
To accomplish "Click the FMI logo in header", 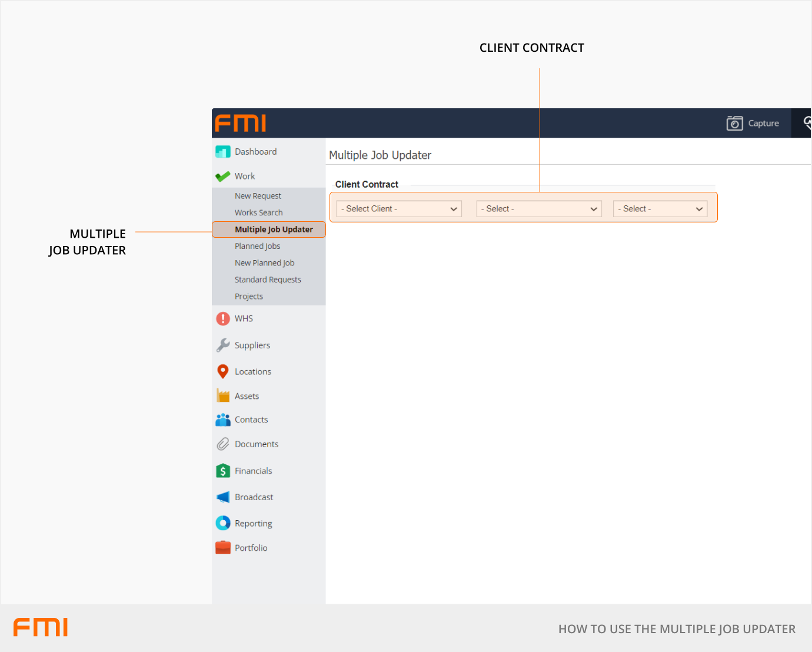I will 241,123.
